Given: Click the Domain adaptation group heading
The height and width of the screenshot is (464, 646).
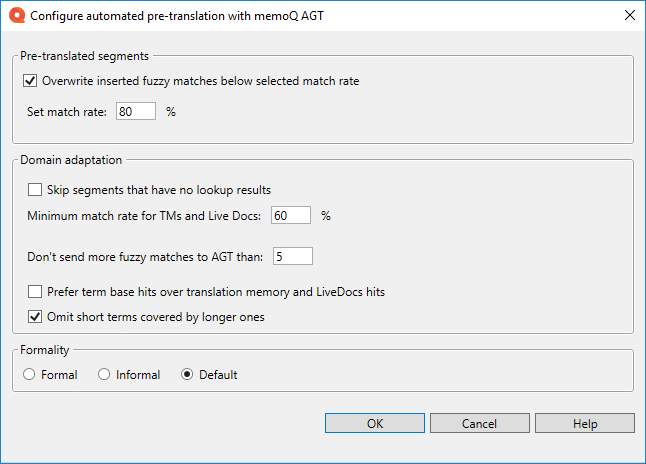Looking at the screenshot, I should click(71, 160).
